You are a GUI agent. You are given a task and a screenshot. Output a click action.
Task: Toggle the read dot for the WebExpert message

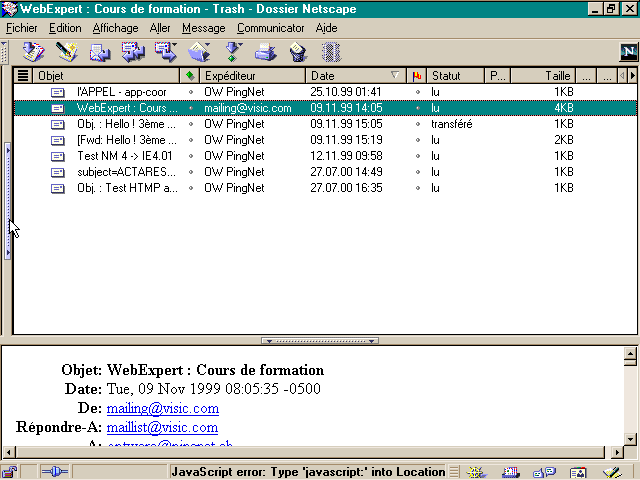point(191,108)
